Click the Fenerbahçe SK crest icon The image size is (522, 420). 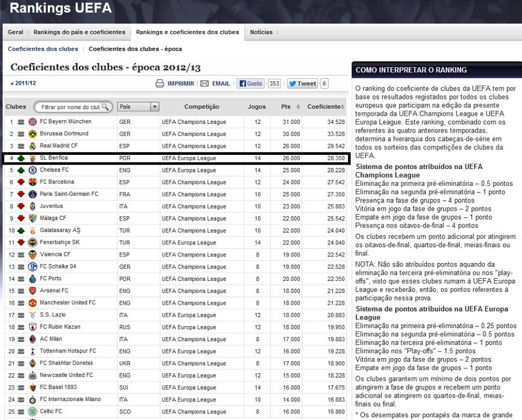[33, 242]
